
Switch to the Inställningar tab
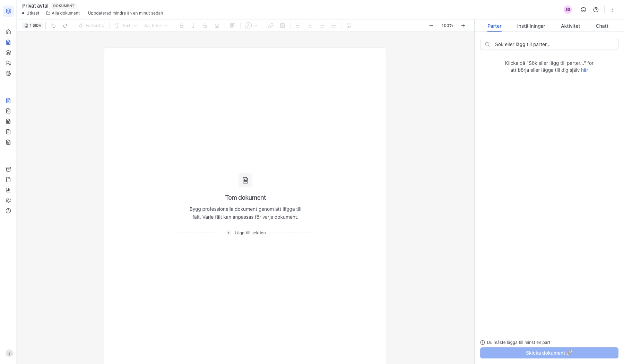click(531, 26)
